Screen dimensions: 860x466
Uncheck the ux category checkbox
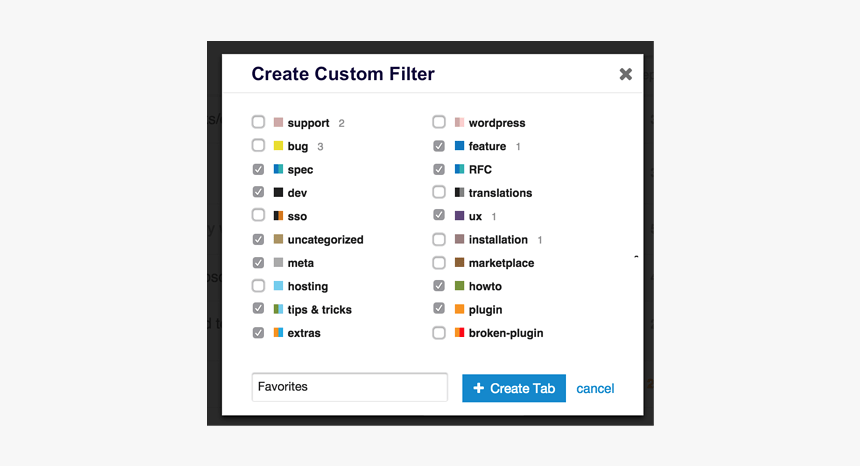[439, 215]
